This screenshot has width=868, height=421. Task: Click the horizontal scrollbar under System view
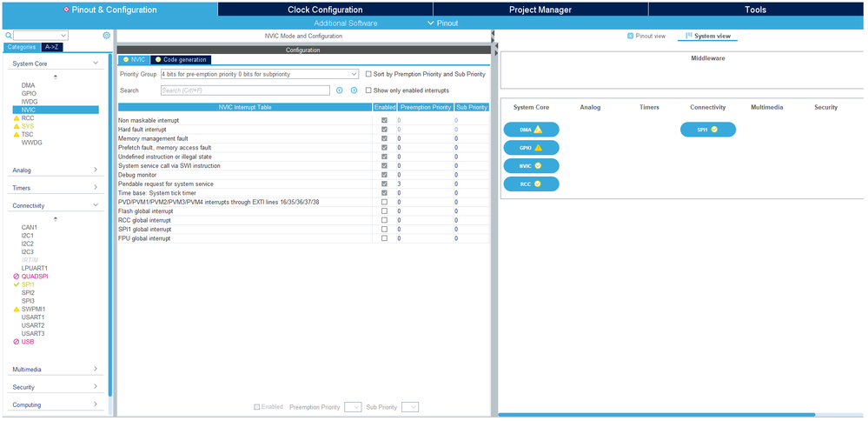point(657,414)
